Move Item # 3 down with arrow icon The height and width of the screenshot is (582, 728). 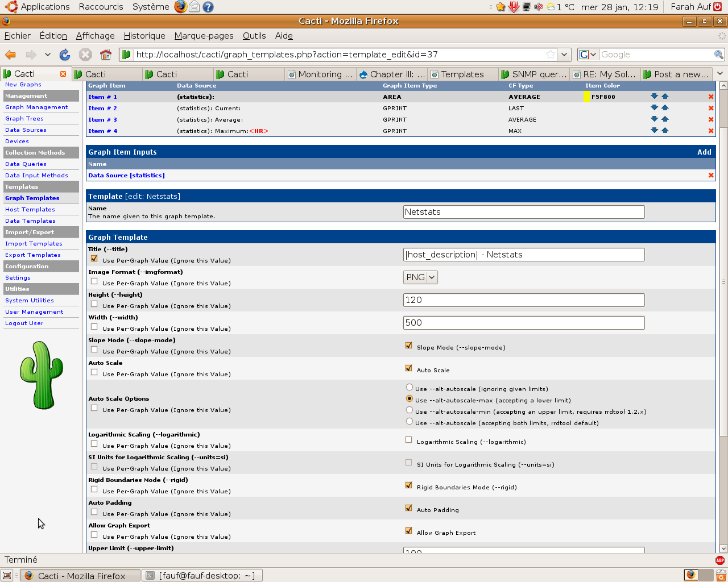654,119
